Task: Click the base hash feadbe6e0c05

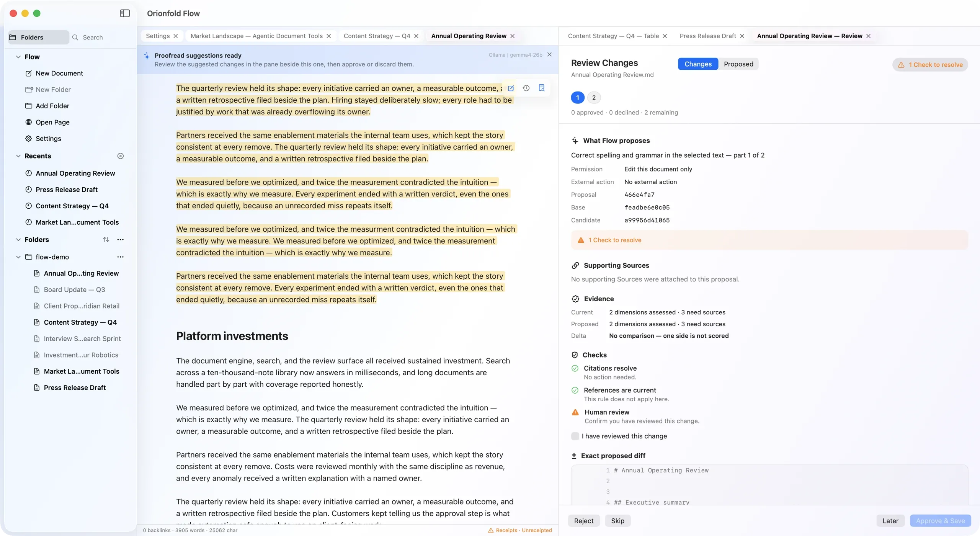Action: coord(647,208)
